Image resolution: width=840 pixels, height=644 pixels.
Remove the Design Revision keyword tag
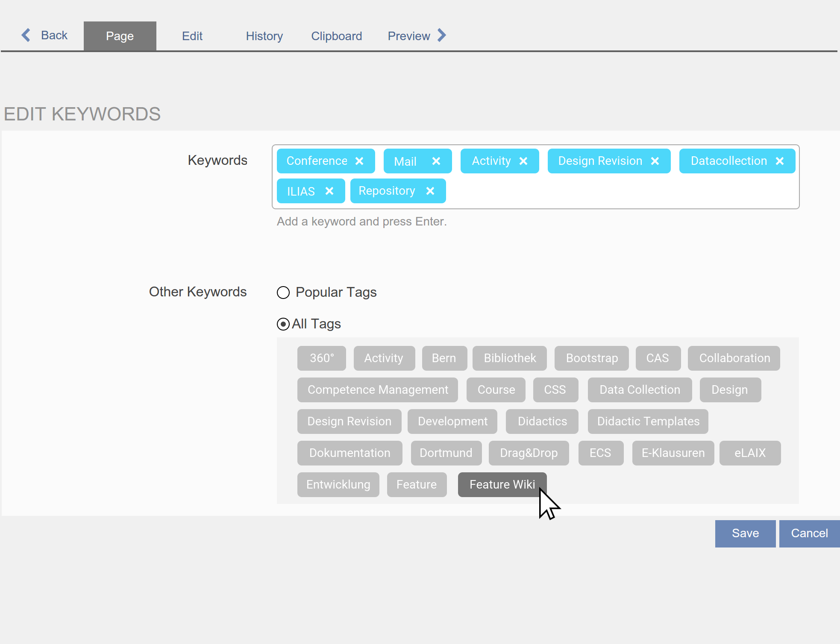(655, 161)
